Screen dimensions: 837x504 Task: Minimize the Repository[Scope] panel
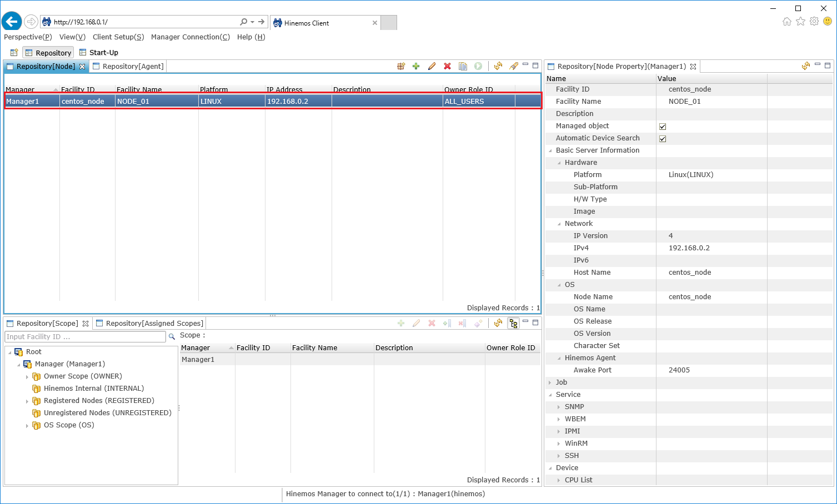point(525,322)
